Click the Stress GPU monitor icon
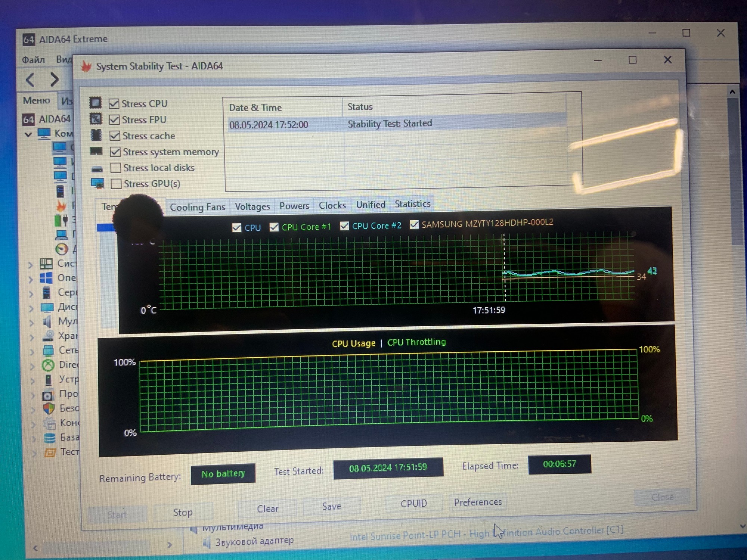This screenshot has height=560, width=747. tap(97, 183)
